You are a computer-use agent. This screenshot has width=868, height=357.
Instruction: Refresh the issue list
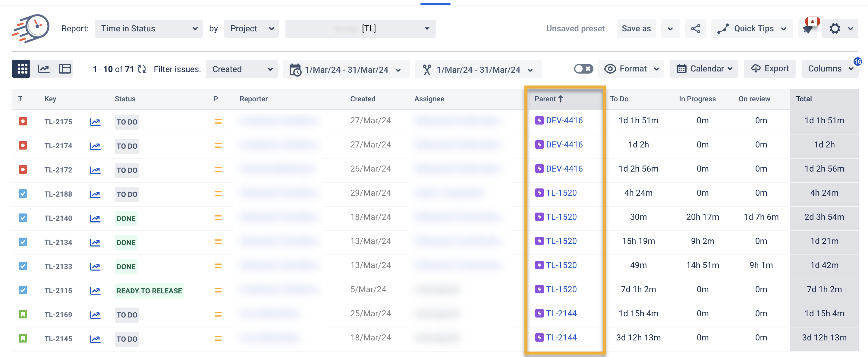pyautogui.click(x=141, y=69)
